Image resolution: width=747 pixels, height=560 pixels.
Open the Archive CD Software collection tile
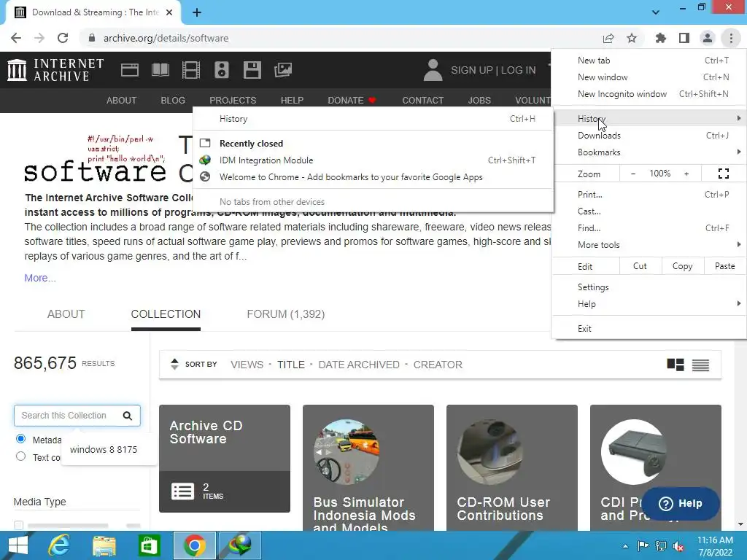[225, 459]
